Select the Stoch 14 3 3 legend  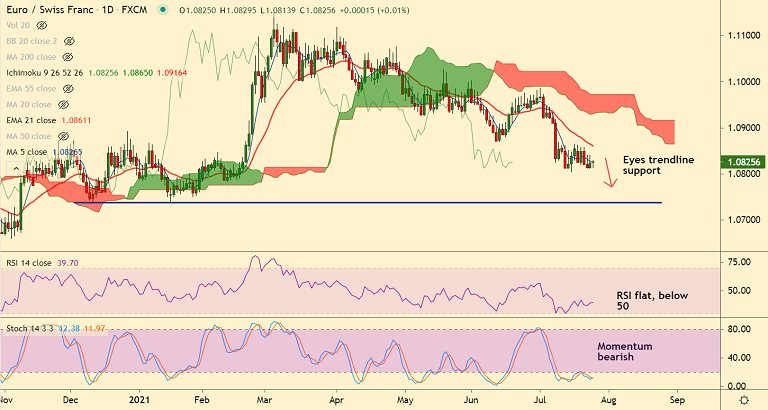(x=29, y=328)
